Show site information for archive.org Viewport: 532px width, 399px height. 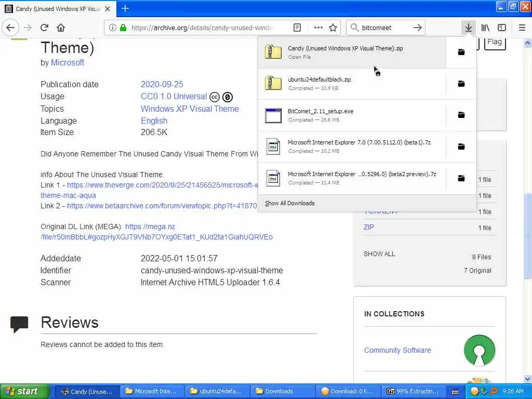coord(112,28)
